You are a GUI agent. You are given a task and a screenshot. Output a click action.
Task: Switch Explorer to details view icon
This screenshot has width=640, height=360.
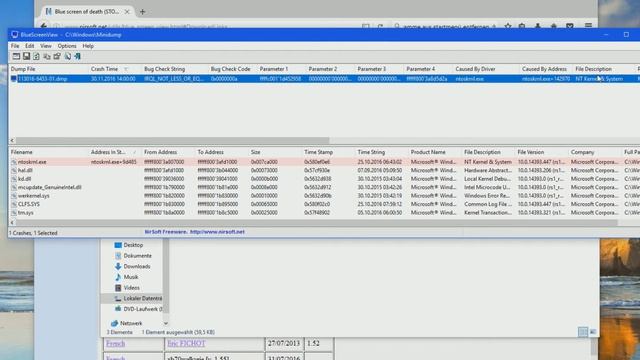pos(583,332)
